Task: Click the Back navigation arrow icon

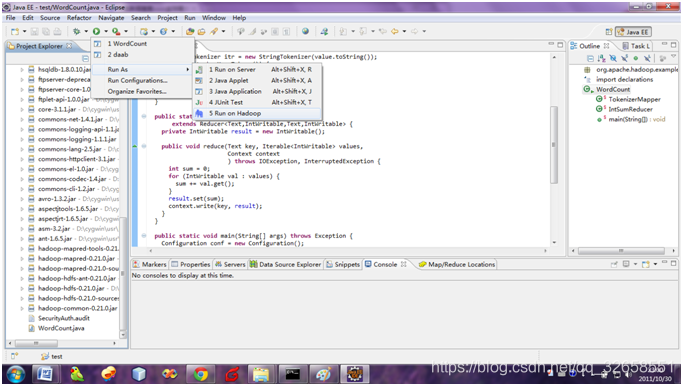Action: [x=395, y=31]
